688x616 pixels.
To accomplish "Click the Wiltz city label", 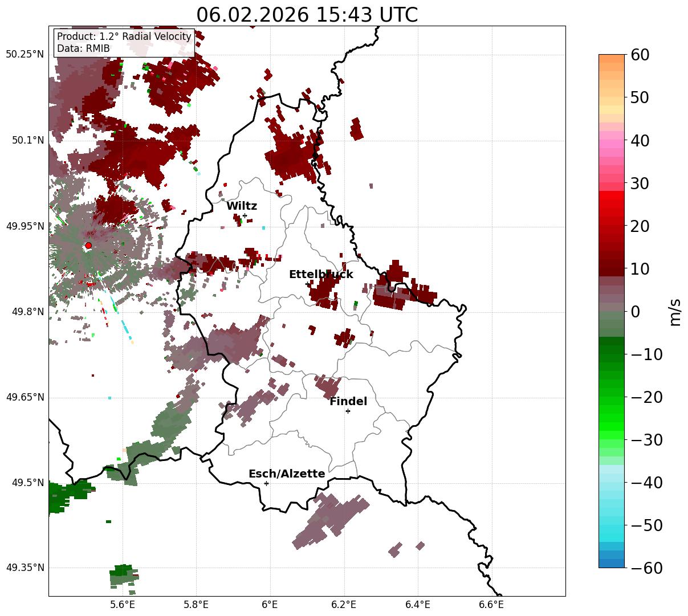I will (x=242, y=206).
